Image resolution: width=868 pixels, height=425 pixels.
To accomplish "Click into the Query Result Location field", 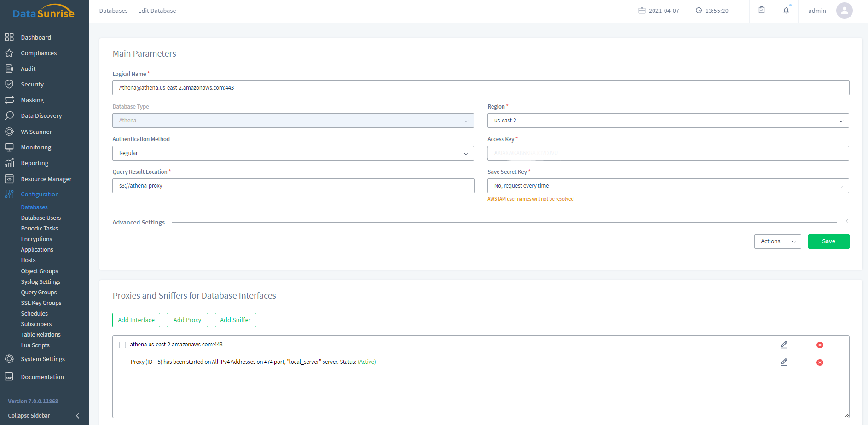I will click(x=293, y=186).
